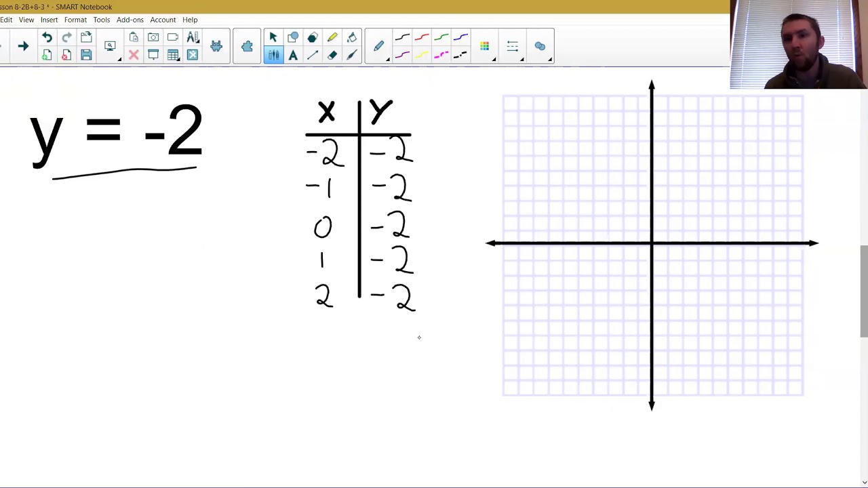Screen dimensions: 868x488
Task: Pick the magenta dashed line style
Action: point(441,56)
